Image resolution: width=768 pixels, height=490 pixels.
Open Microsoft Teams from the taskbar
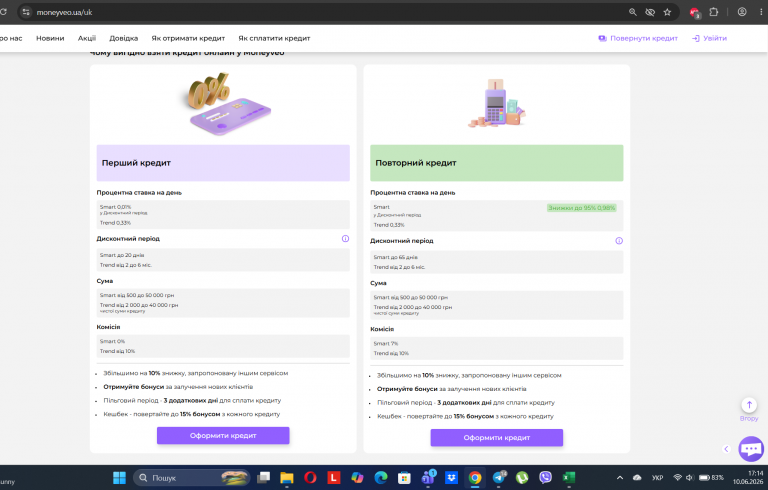[428, 477]
